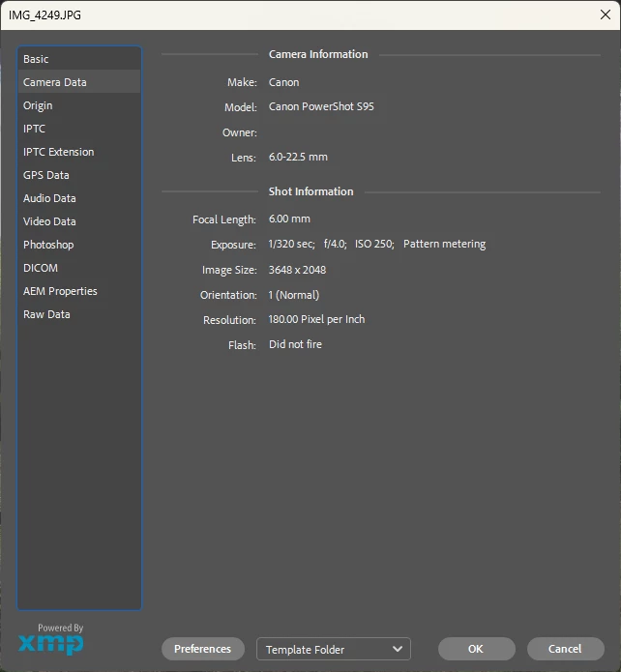621x672 pixels.
Task: Open the Basic metadata section
Action: click(x=79, y=59)
